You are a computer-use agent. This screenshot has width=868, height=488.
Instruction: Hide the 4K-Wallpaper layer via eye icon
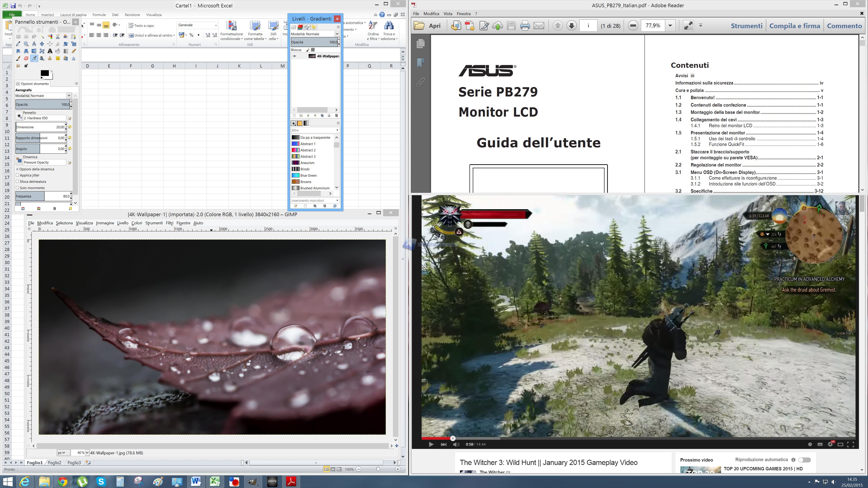tap(295, 56)
